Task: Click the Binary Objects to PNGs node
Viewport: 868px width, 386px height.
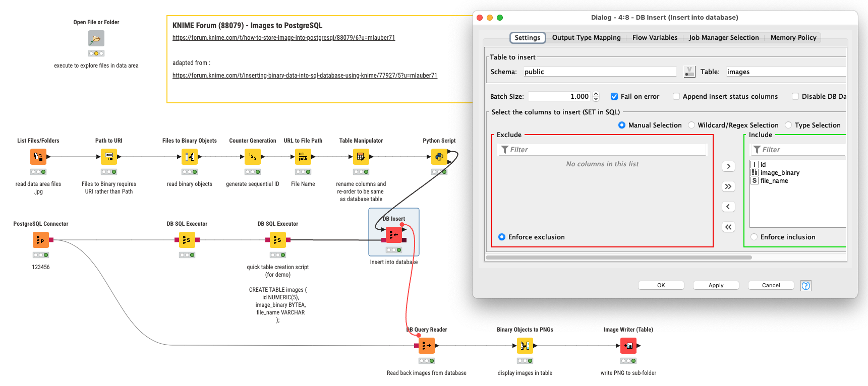Action: [525, 346]
